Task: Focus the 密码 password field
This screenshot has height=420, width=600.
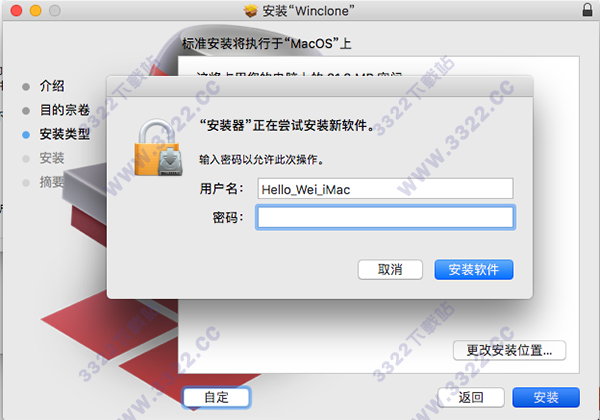Action: click(x=385, y=217)
